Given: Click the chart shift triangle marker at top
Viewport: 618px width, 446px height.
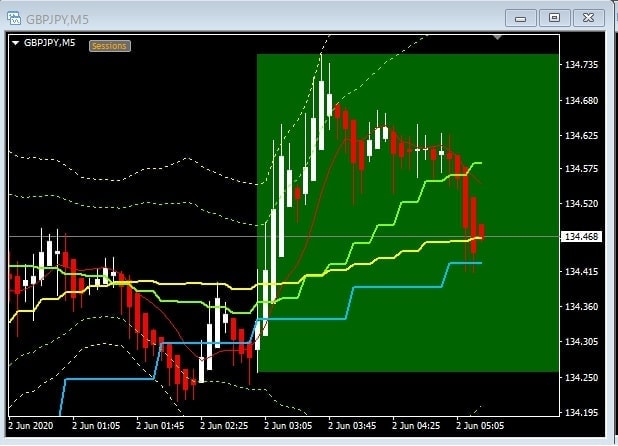Looking at the screenshot, I should (x=498, y=38).
